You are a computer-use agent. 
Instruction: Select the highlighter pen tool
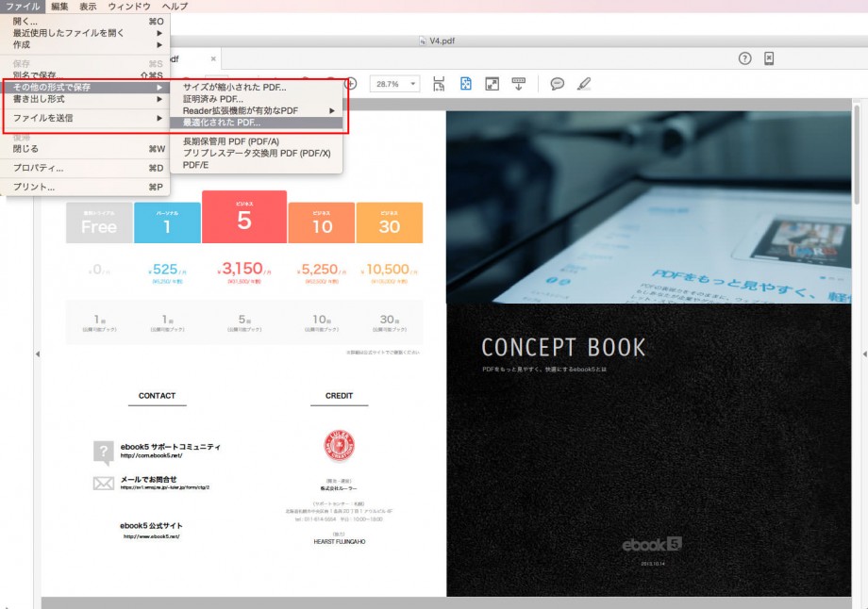point(584,84)
